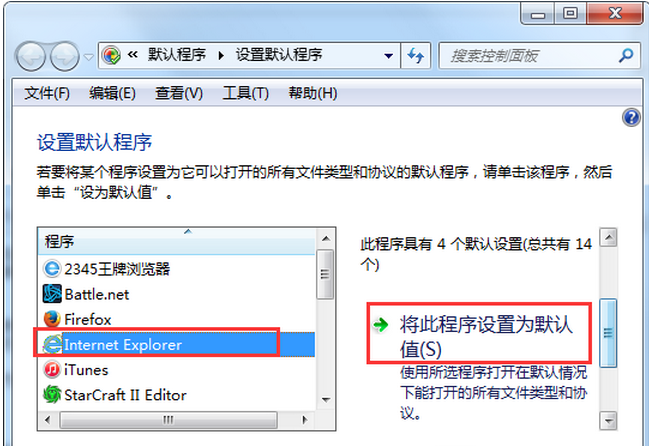
Task: Click the horizontal scrollbar thumb under program list
Action: pos(168,420)
